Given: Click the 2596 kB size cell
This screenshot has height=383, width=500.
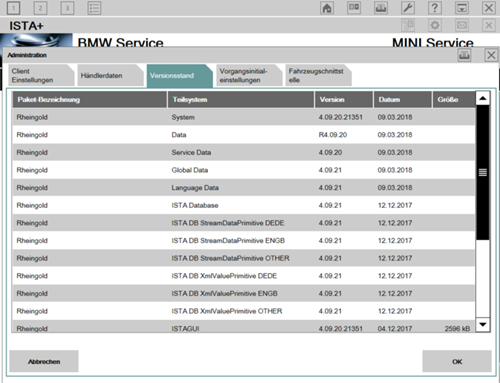Looking at the screenshot, I should click(457, 329).
